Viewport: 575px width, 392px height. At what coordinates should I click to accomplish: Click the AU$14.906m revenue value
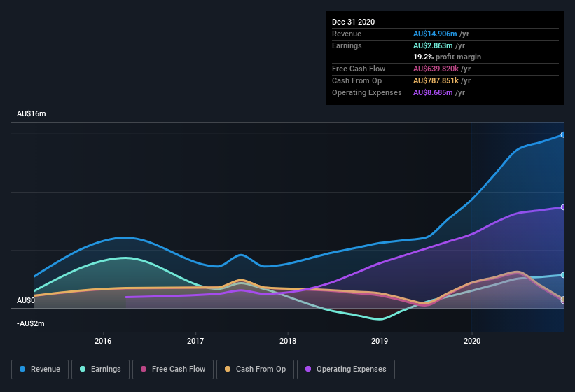point(435,34)
